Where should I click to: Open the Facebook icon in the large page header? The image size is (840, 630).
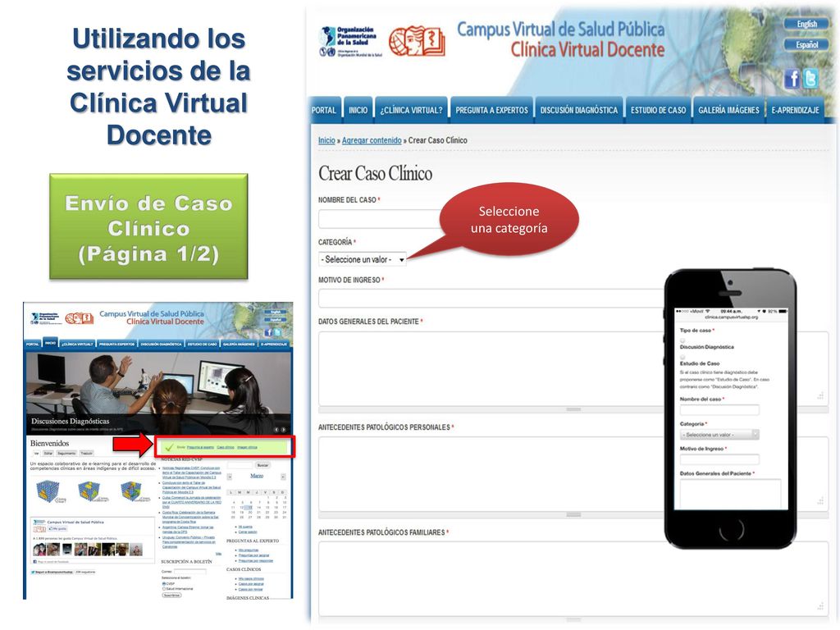pos(792,79)
